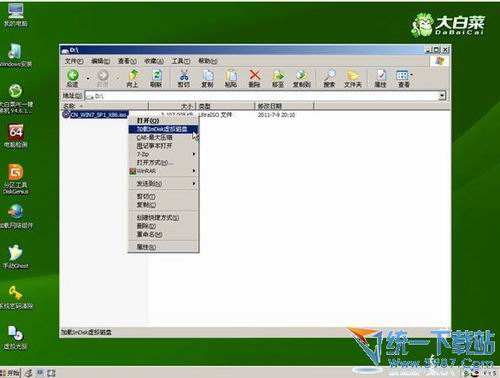Open My Computer desktop icon
Viewport: 500px width, 378px height.
pos(15,15)
